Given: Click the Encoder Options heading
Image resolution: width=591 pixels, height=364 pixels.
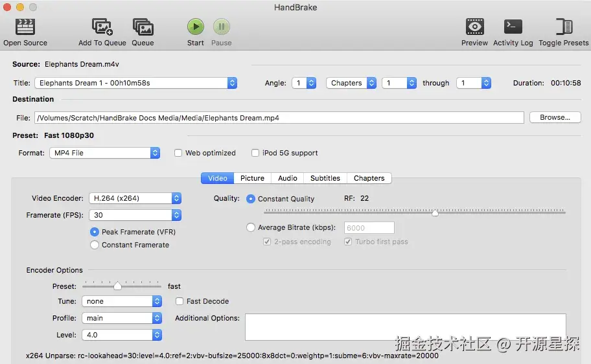Looking at the screenshot, I should click(54, 270).
